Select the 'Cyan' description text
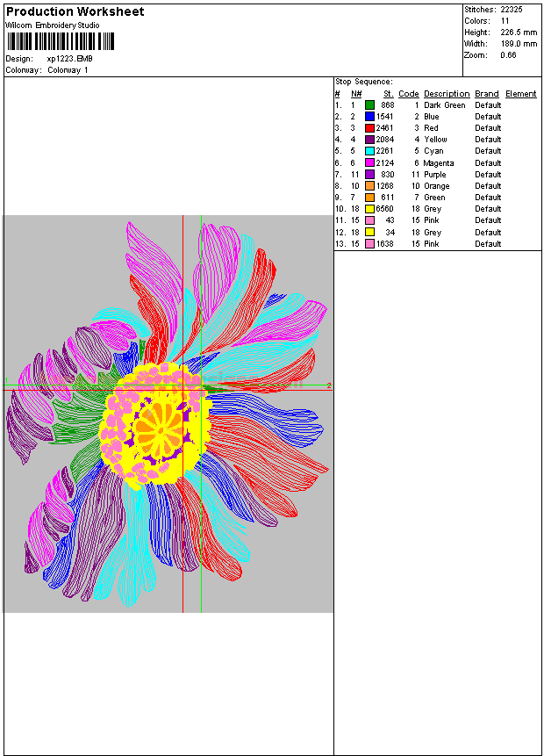Viewport: 544px width, 756px height. (x=433, y=151)
